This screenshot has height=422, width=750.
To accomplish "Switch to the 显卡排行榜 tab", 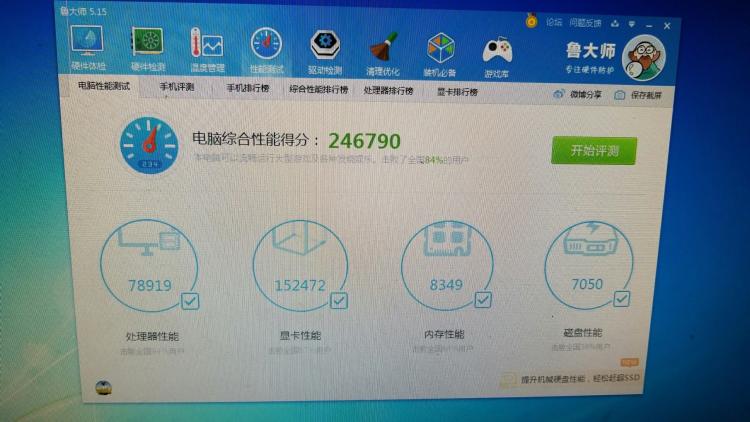I will 457,91.
